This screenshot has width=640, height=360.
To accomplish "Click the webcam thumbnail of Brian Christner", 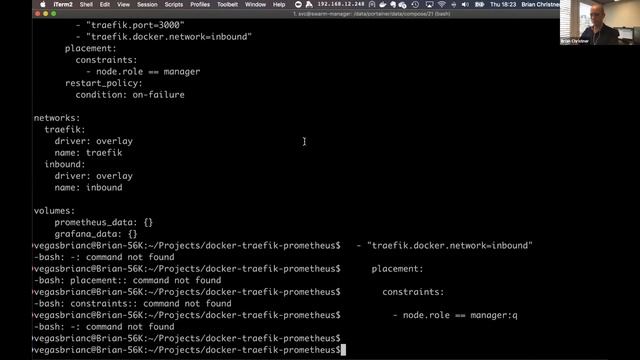I will (x=600, y=22).
